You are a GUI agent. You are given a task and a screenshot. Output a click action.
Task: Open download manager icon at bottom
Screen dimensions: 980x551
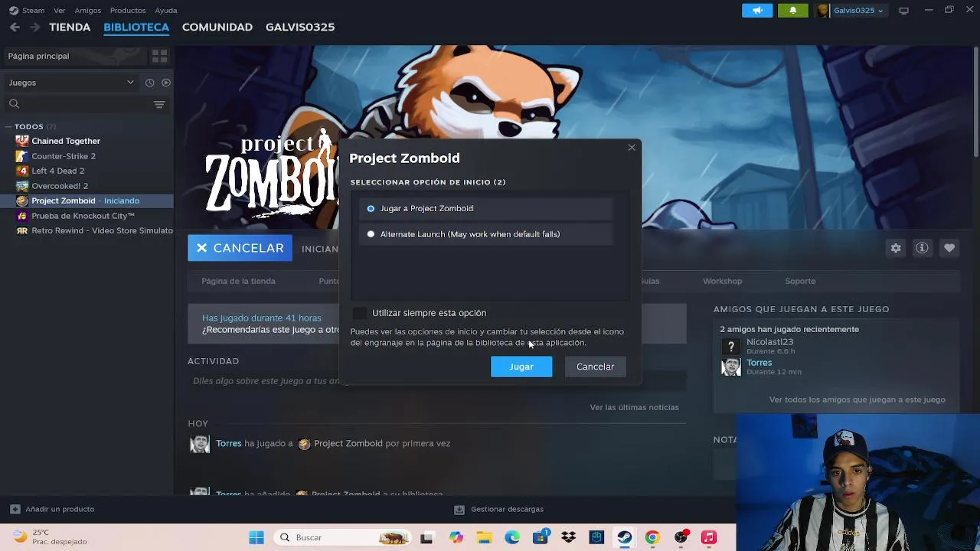tap(459, 509)
